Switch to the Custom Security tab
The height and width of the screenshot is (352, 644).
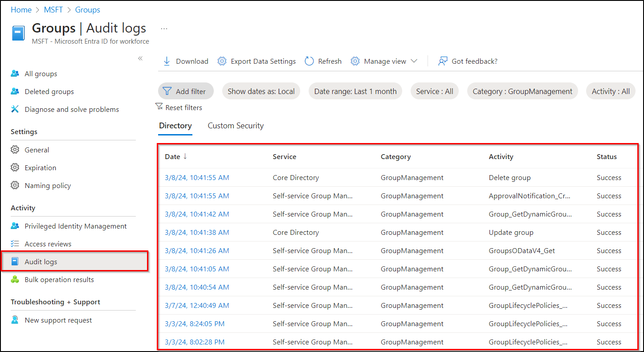coord(236,126)
